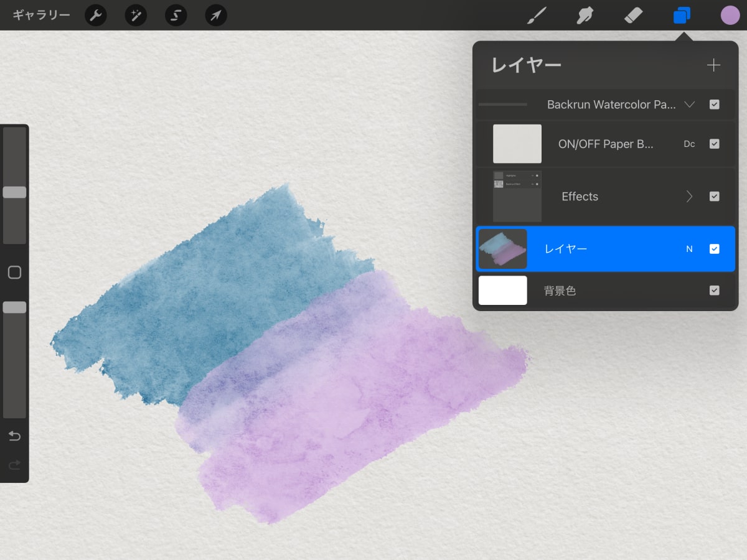
Task: Toggle visibility of Effects group
Action: [715, 197]
